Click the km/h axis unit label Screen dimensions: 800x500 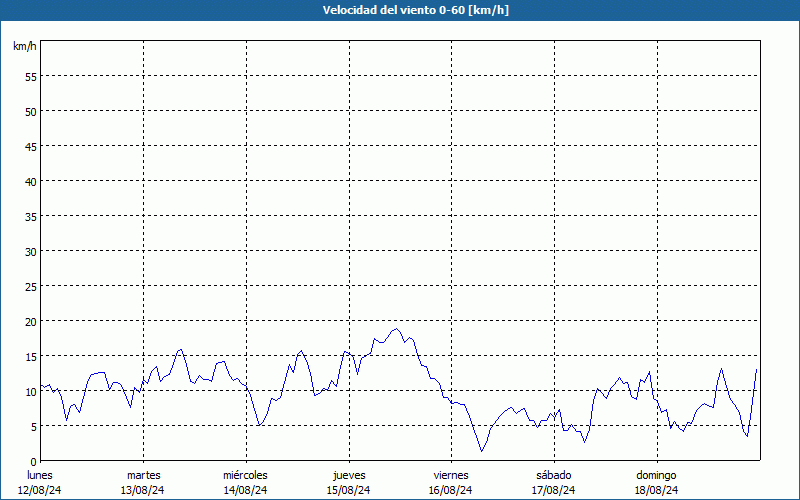click(x=25, y=46)
